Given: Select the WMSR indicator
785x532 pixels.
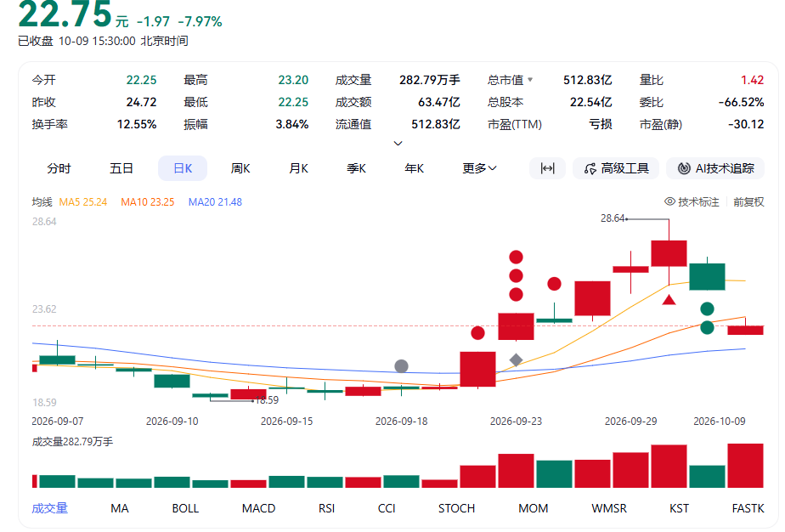Looking at the screenshot, I should tap(609, 508).
